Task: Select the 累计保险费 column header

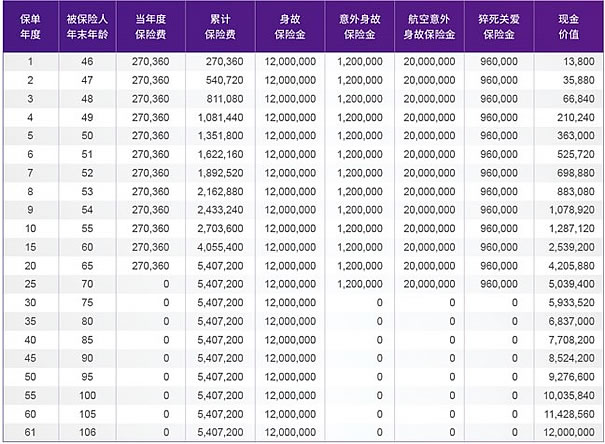Action: click(x=218, y=25)
